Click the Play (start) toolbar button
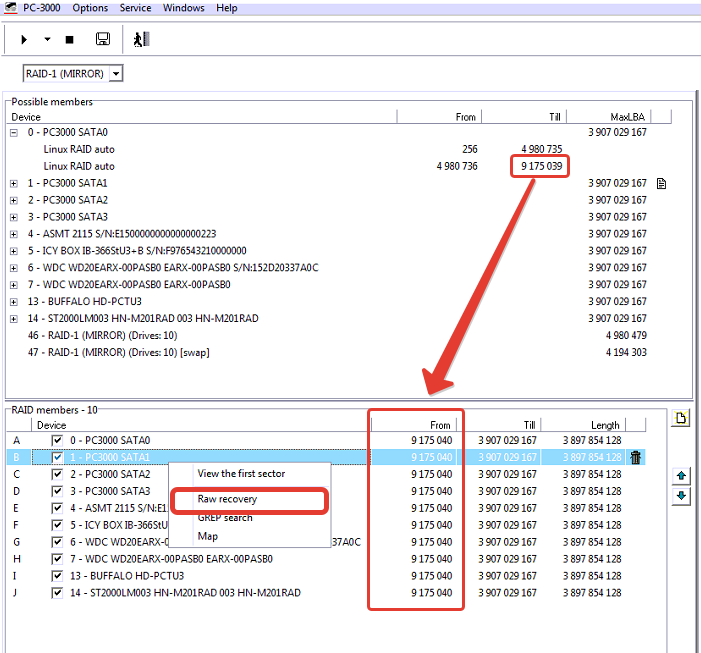701x653 pixels. click(x=24, y=40)
